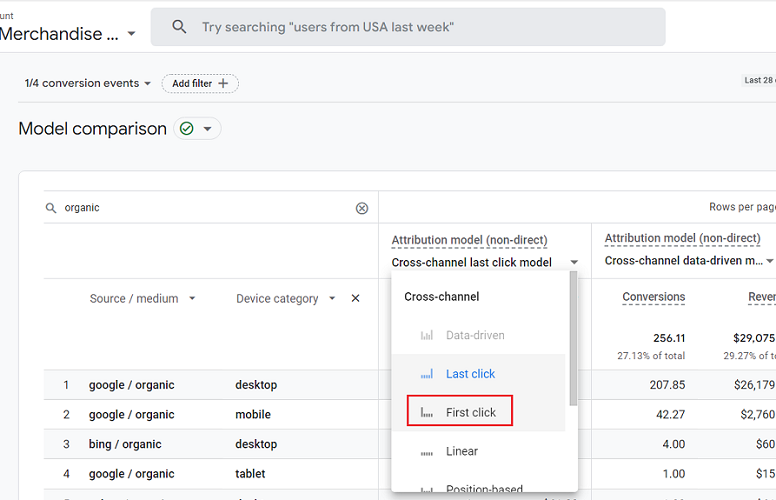Click the Cross-channel group heading
Screen dimensions: 776x500
click(441, 297)
